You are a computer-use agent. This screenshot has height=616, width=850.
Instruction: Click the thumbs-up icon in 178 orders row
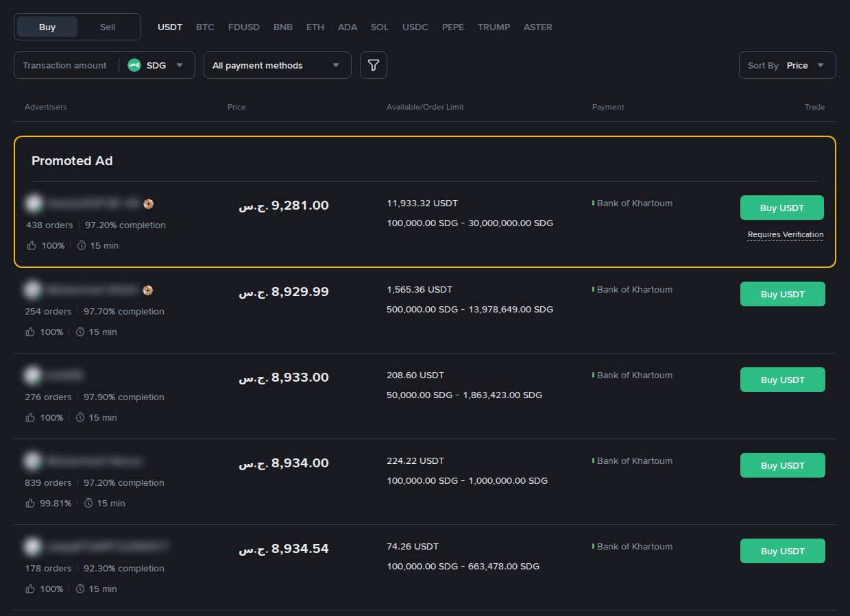pyautogui.click(x=29, y=589)
